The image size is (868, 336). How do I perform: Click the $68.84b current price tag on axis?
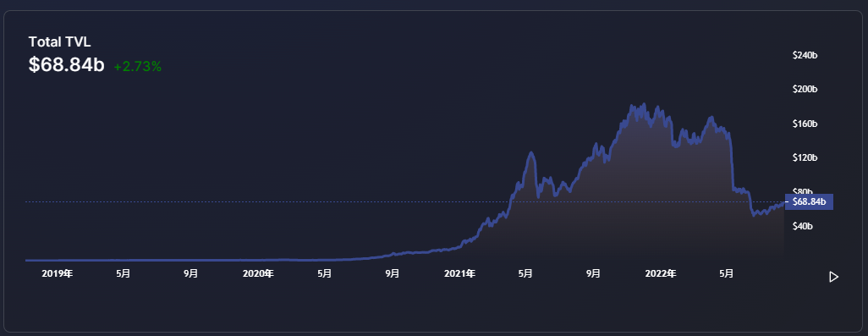click(x=810, y=202)
